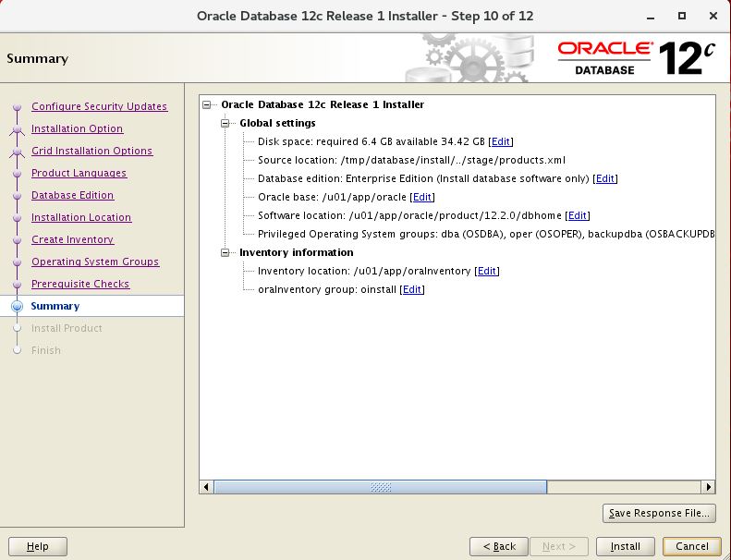
Task: Click the Finish step bullet
Action: (x=18, y=350)
